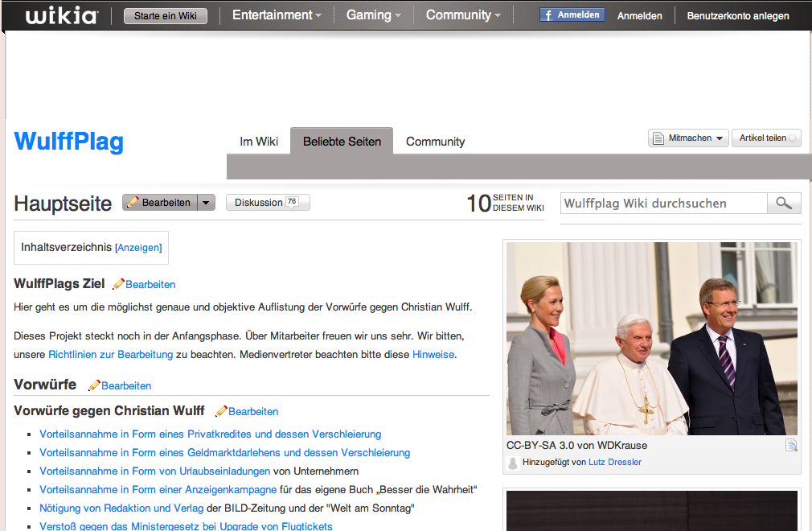Show the Inhaltsverzeichnis via Anzeigen toggle
812x531 pixels.
tap(138, 248)
